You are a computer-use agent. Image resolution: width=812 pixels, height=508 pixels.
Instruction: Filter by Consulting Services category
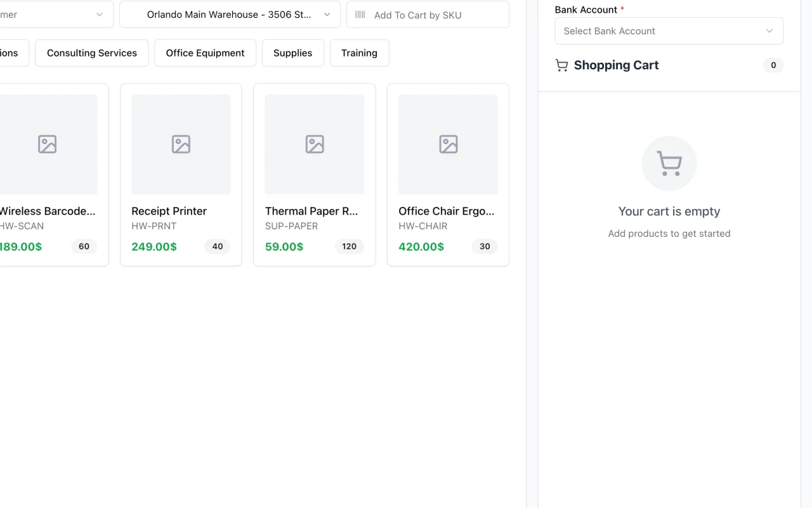click(x=92, y=53)
